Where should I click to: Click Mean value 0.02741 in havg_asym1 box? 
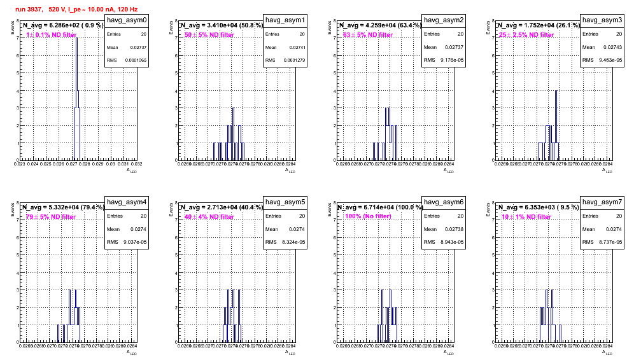[297, 47]
